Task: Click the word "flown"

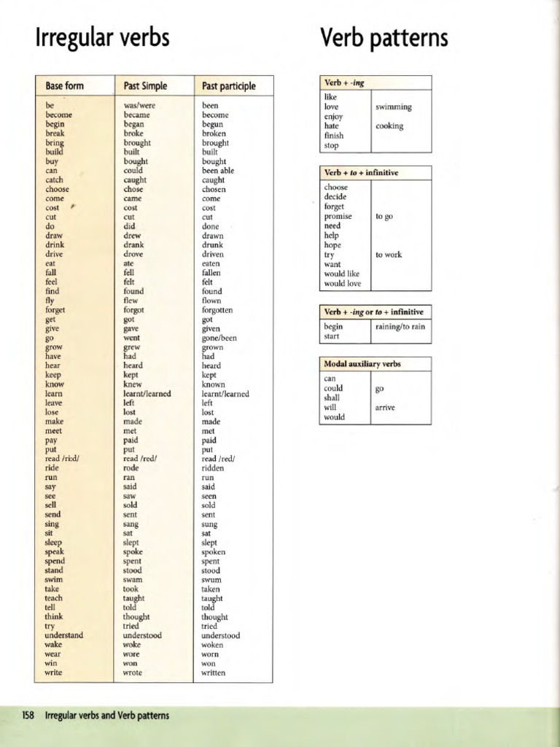Action: pos(211,301)
